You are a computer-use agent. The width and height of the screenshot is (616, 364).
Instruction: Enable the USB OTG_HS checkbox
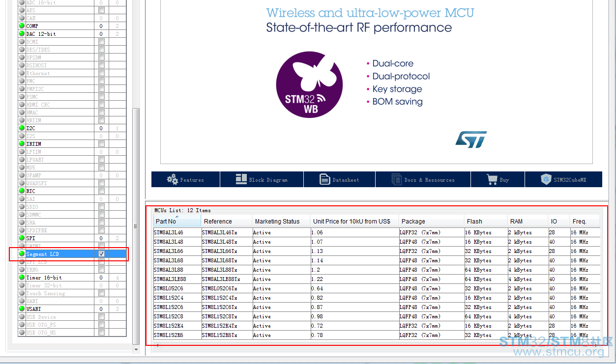pyautogui.click(x=101, y=333)
